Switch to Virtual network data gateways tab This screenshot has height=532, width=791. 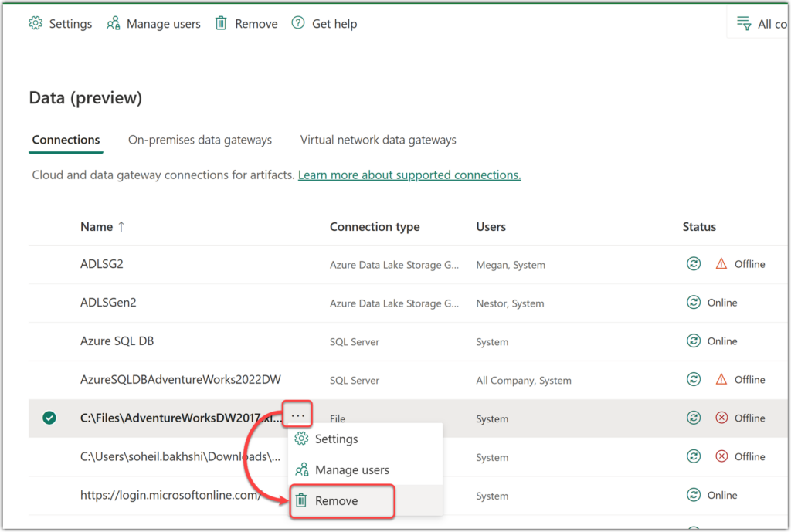(x=379, y=140)
